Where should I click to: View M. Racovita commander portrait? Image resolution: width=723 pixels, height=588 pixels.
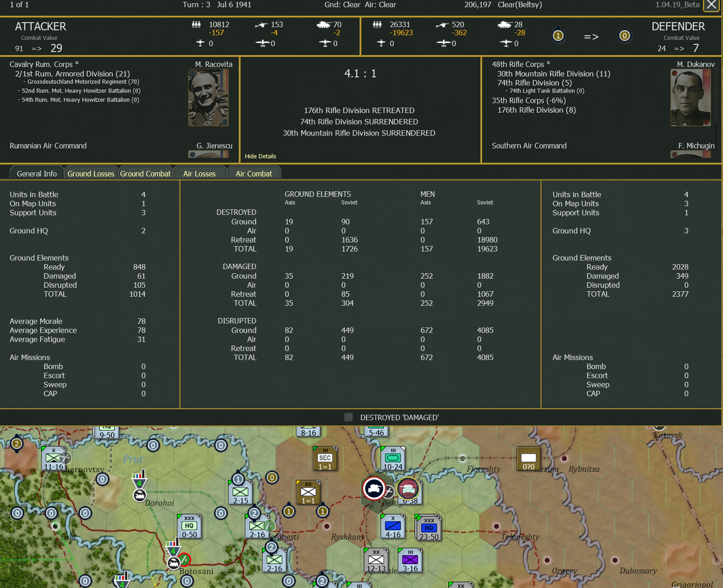point(208,98)
